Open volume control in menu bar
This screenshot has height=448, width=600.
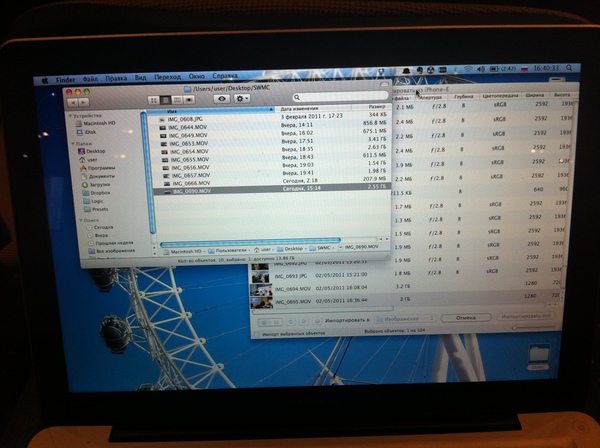(x=481, y=69)
